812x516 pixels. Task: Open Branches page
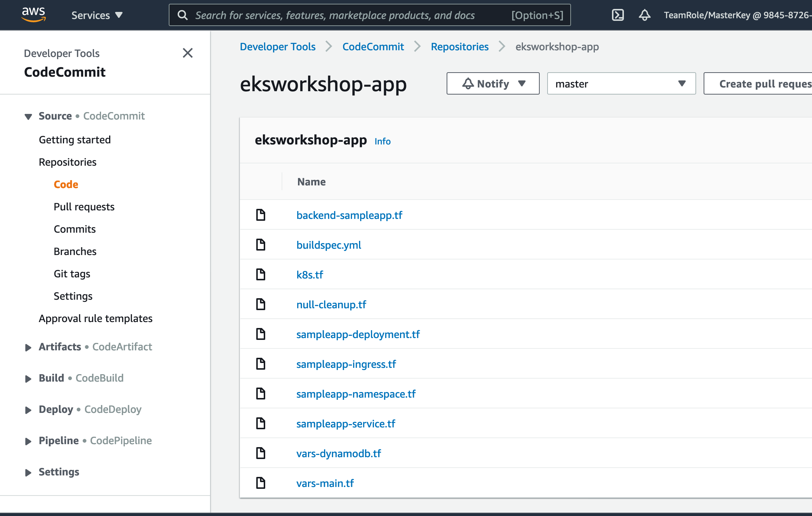pyautogui.click(x=75, y=251)
